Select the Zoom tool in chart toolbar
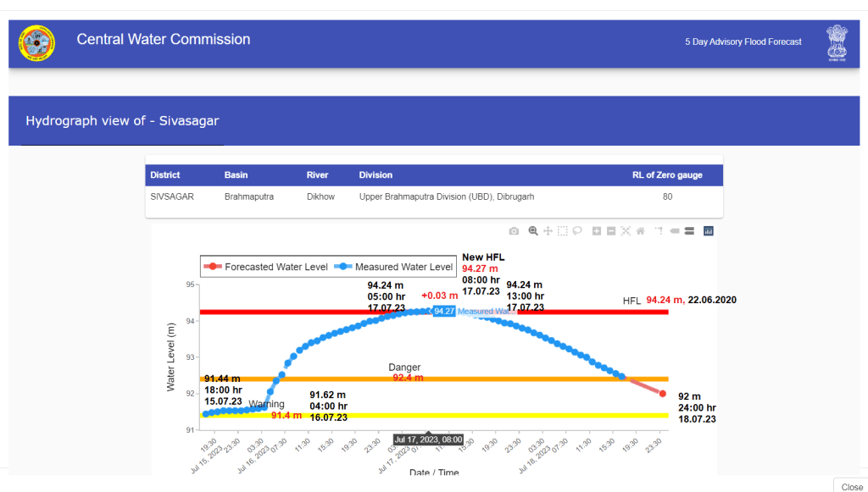The height and width of the screenshot is (492, 868). tap(533, 231)
